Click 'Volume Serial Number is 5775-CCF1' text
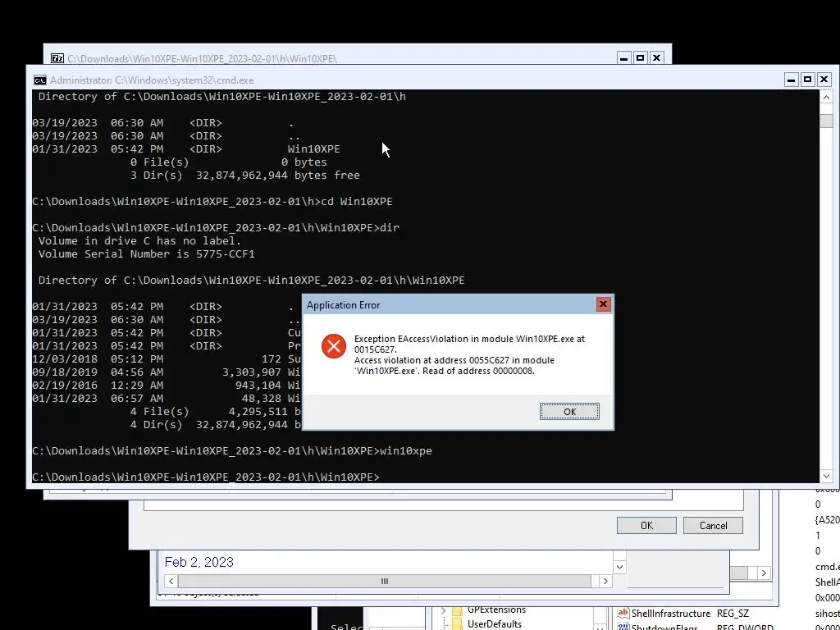This screenshot has width=840, height=630. 146,254
